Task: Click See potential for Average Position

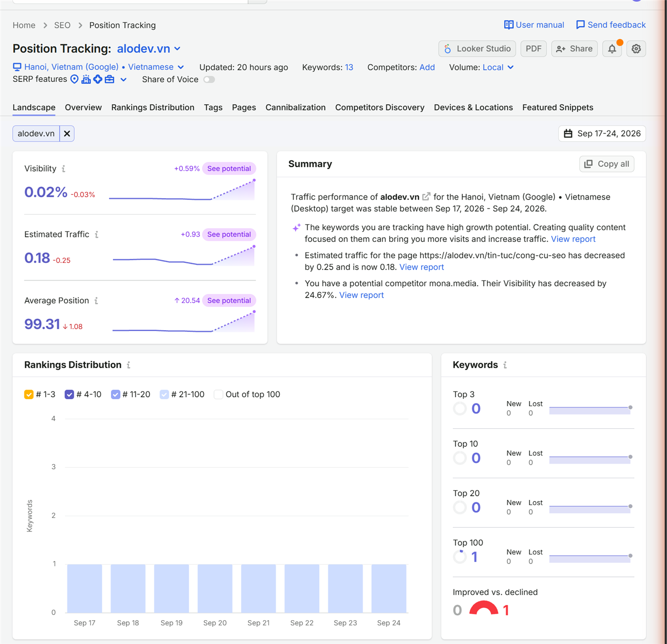Action: click(x=229, y=301)
